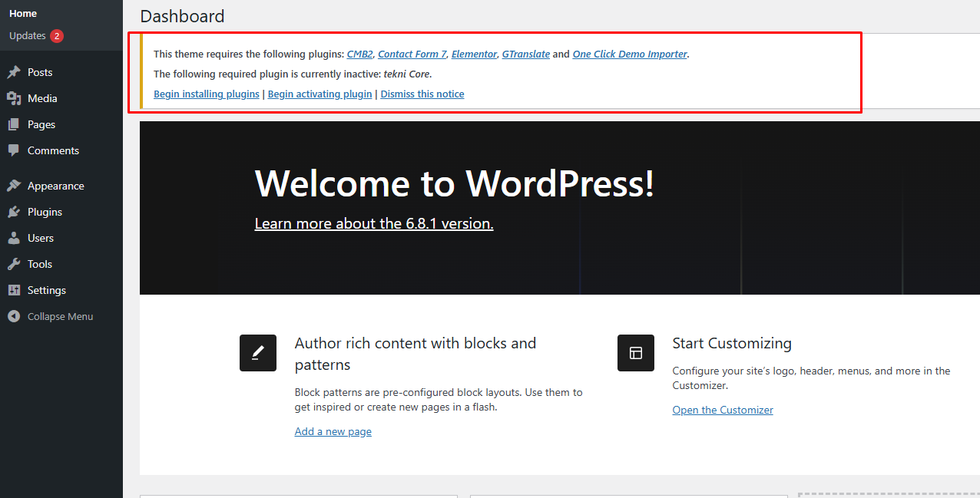Go to Home in sidebar

[x=23, y=14]
